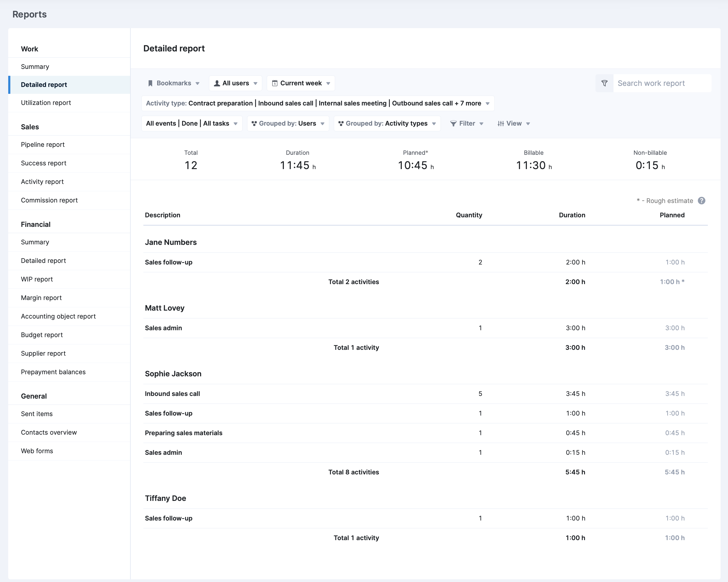Image resolution: width=728 pixels, height=582 pixels.
Task: Open WIP report
Action: (69, 279)
